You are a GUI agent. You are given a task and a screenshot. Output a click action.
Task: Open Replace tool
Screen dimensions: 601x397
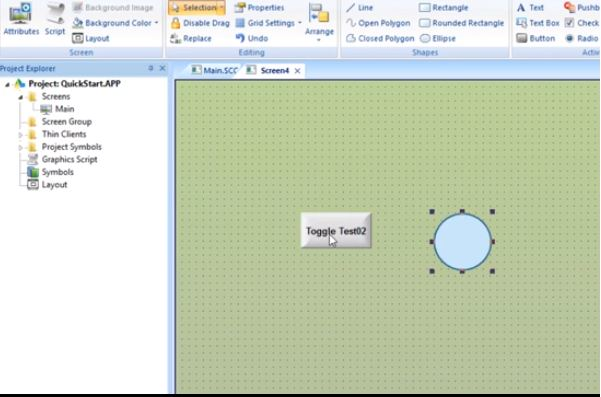[x=191, y=38]
